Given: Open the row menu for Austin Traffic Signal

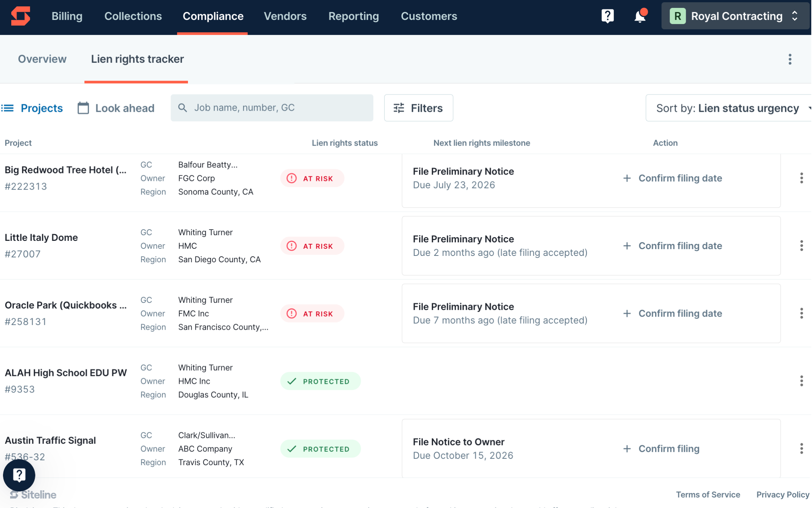Looking at the screenshot, I should [x=801, y=449].
